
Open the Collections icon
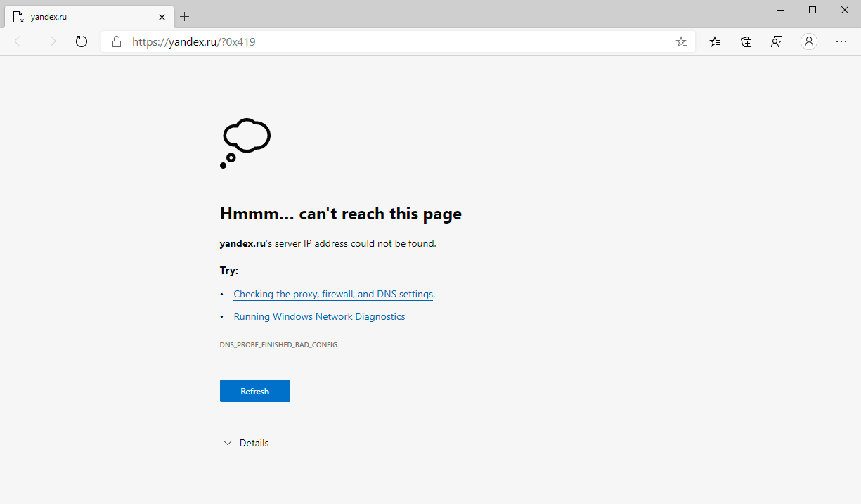[746, 41]
